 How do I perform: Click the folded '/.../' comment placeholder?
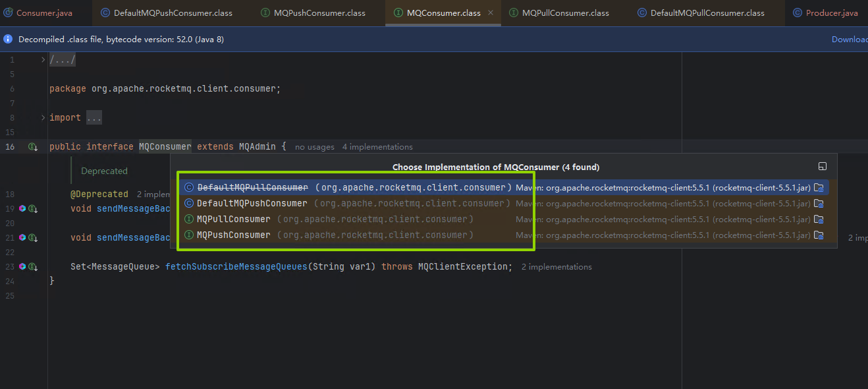point(63,60)
